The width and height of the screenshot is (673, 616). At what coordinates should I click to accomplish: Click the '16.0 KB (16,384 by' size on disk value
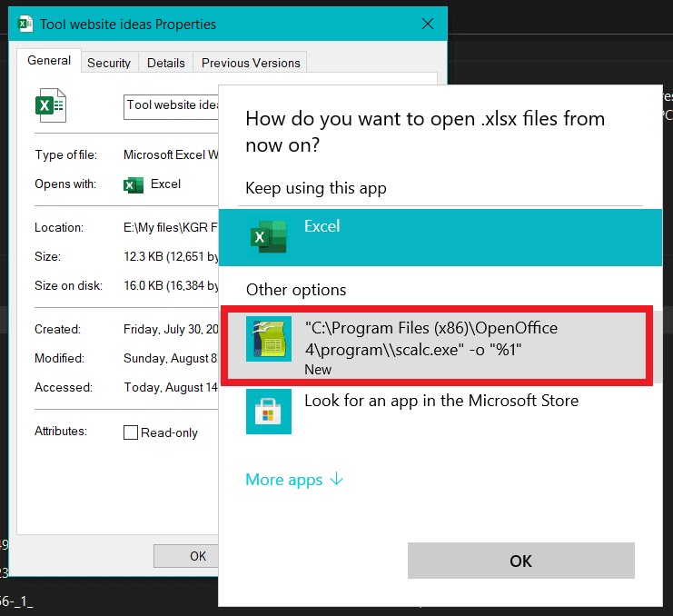tap(171, 285)
